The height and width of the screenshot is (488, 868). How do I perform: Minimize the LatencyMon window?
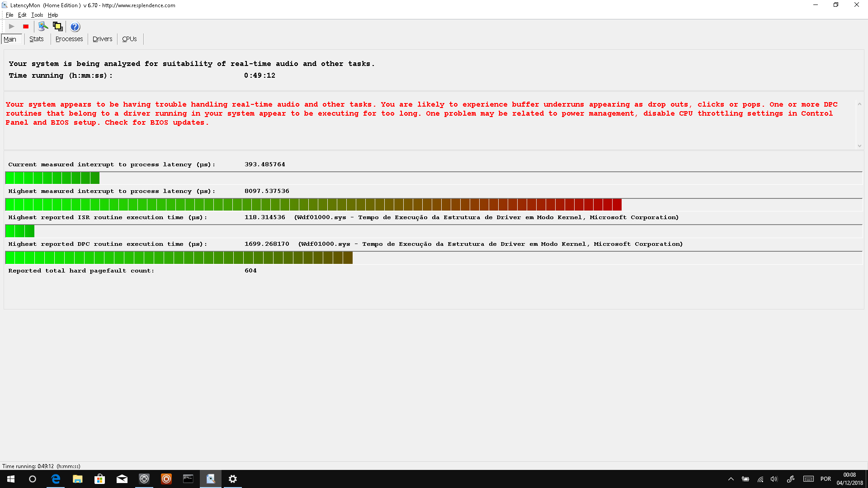pos(816,5)
